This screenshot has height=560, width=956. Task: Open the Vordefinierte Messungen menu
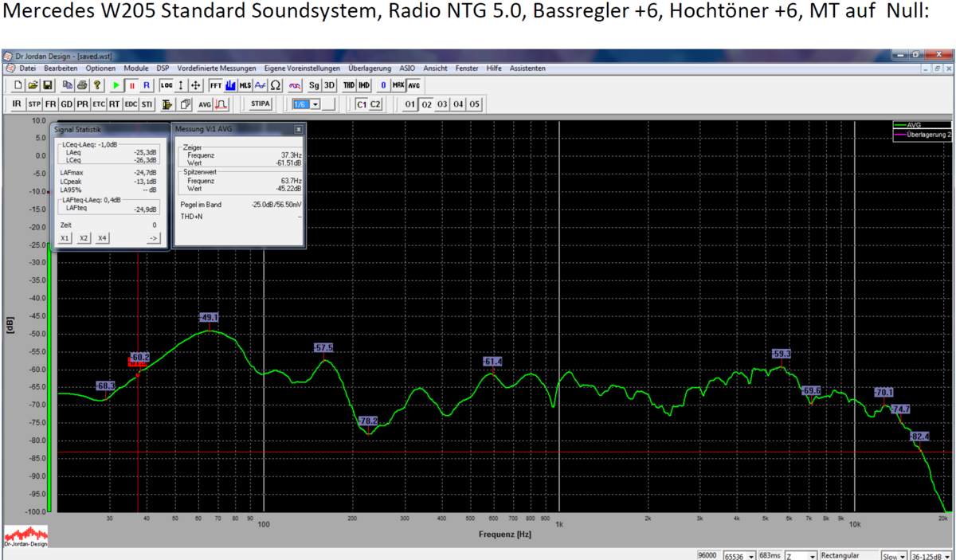click(217, 69)
